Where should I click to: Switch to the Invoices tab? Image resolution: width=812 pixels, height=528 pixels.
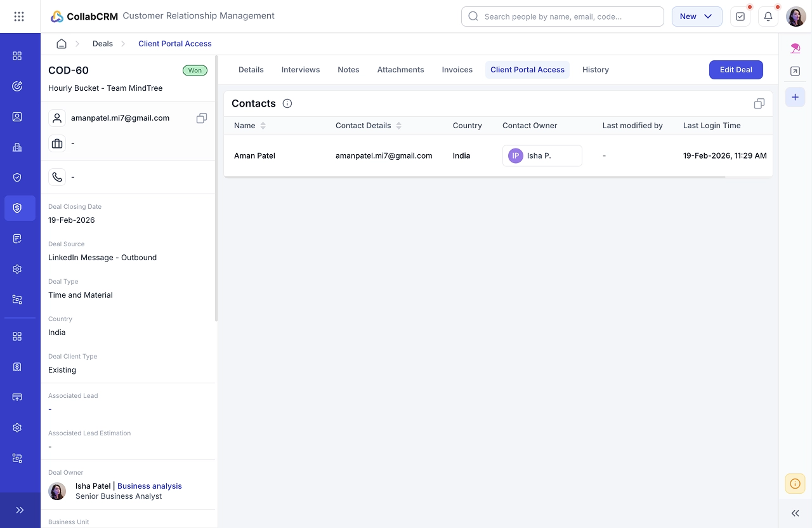point(457,70)
